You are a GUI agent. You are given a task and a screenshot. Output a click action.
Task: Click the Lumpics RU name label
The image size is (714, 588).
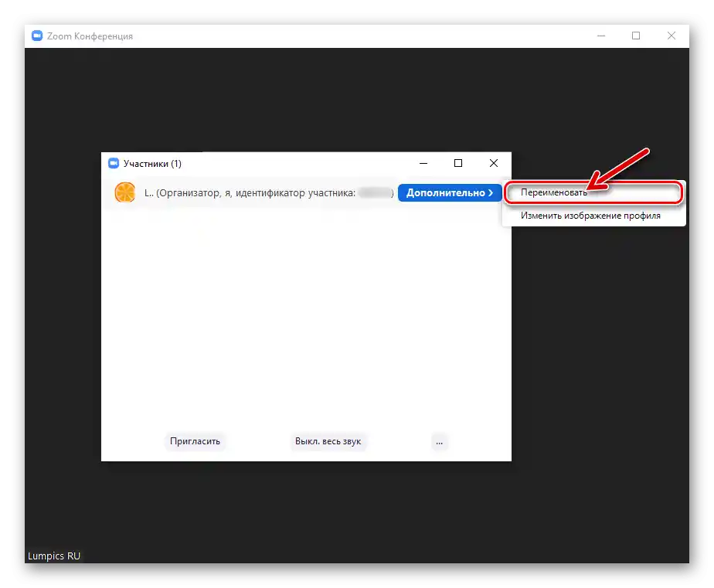coord(54,556)
